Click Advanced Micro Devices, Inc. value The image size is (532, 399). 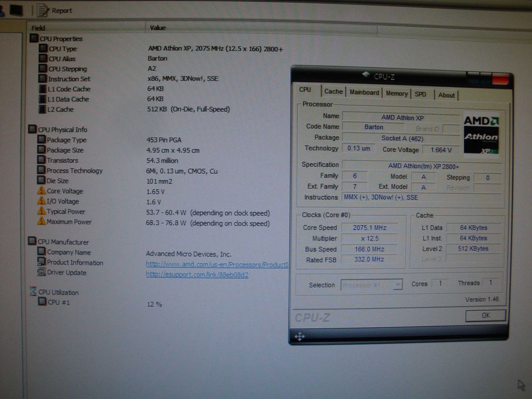pos(189,254)
